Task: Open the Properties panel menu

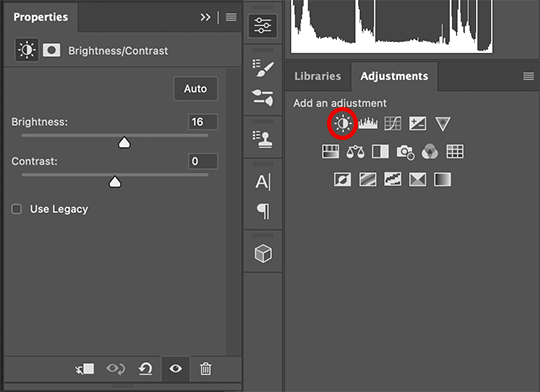Action: click(231, 17)
